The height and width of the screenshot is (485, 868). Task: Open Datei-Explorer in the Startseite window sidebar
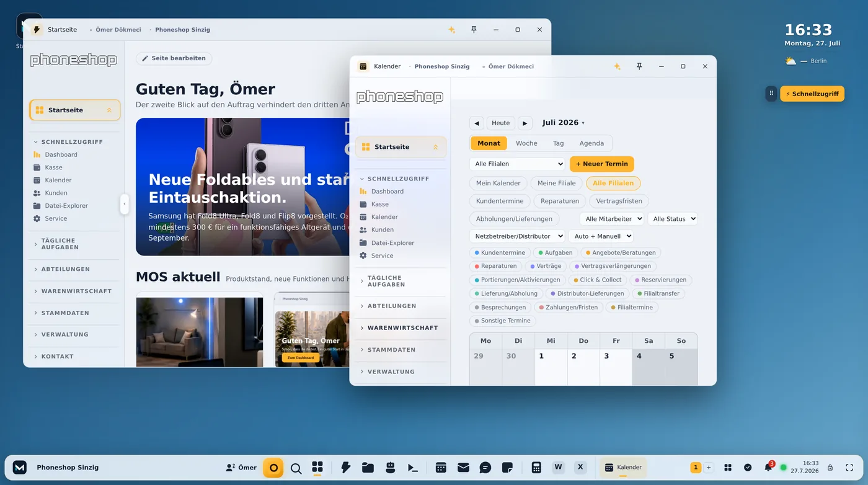(x=66, y=206)
